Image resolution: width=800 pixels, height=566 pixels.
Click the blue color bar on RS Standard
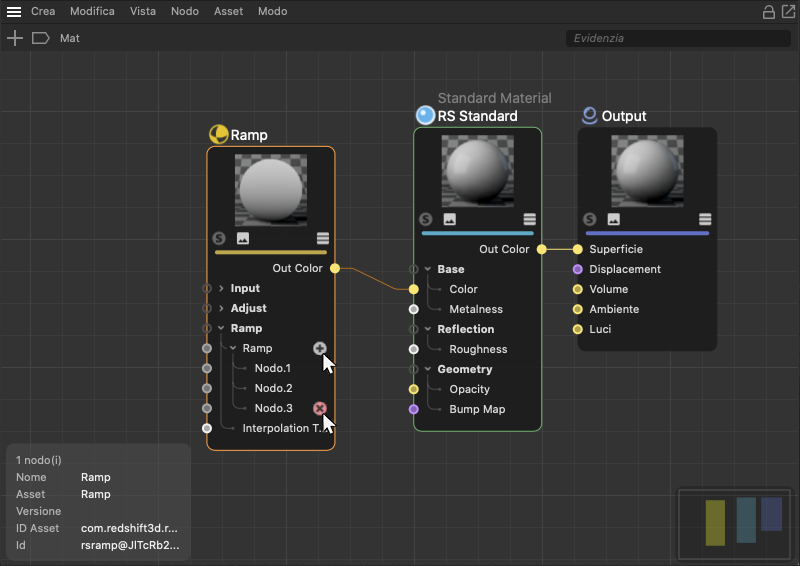[478, 233]
